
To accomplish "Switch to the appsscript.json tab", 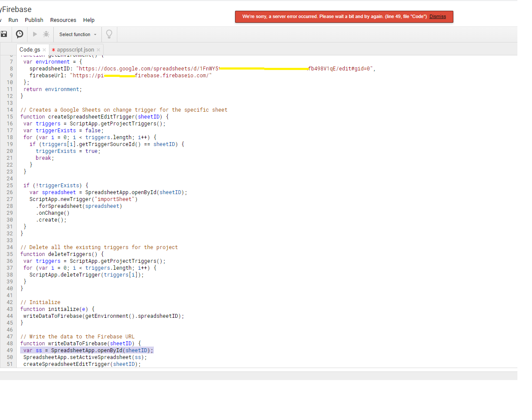I will (x=76, y=49).
